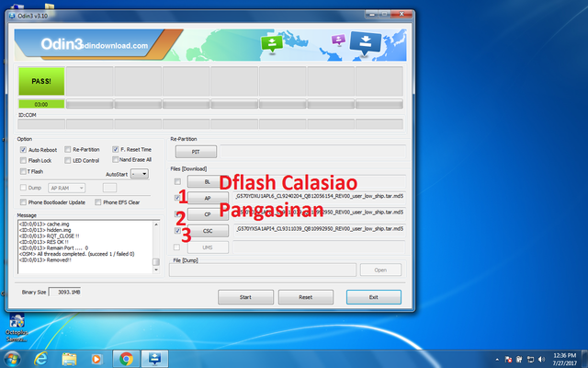
Task: Click the PIT button
Action: tap(196, 152)
